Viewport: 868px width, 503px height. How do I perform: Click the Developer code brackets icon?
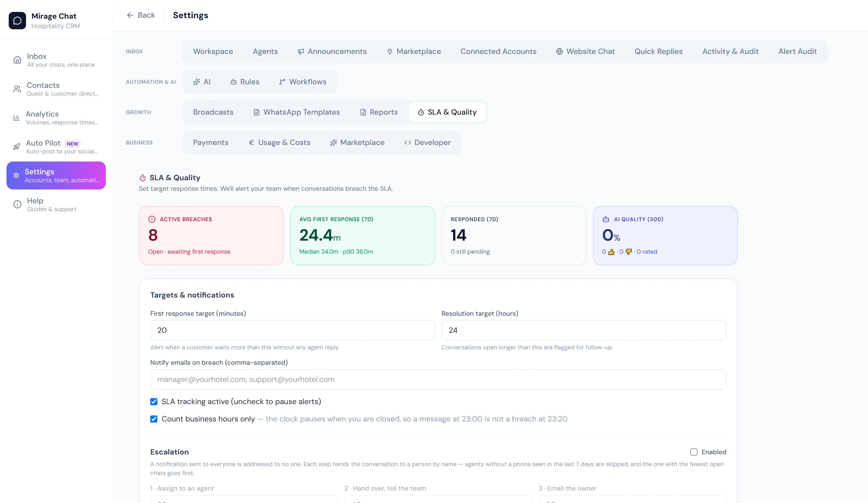click(407, 143)
